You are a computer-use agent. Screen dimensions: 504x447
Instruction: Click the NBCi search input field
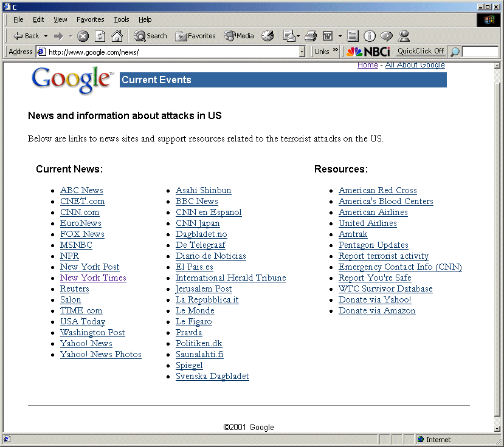[x=480, y=52]
